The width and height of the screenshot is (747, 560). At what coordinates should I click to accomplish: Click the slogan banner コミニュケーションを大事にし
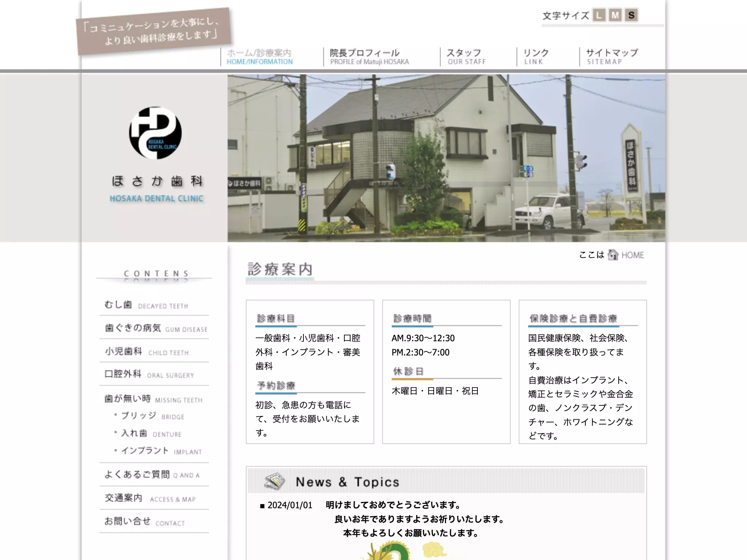pos(154,31)
